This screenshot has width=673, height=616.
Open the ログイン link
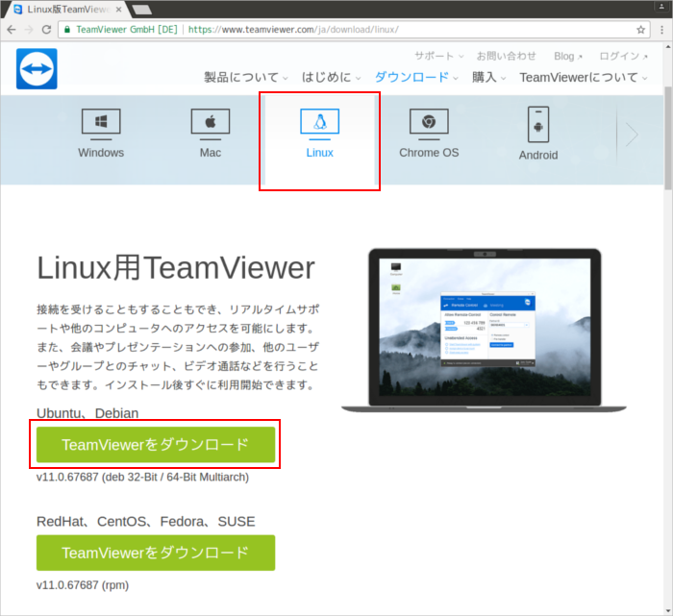coord(623,56)
